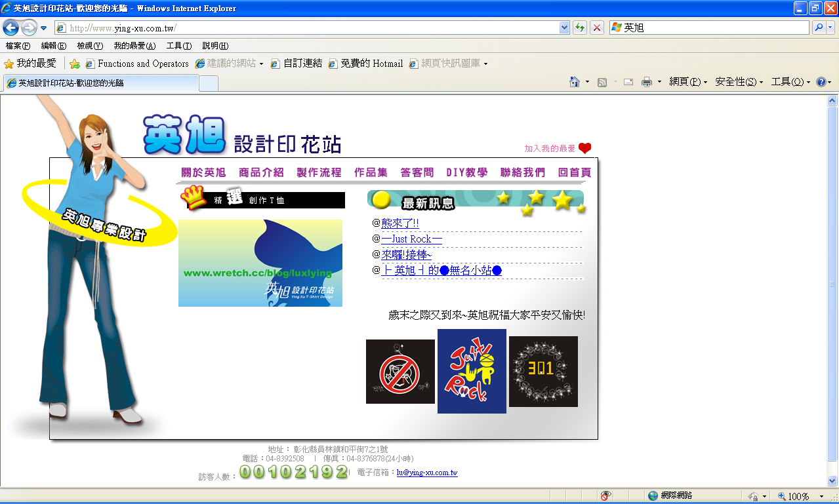Click the Print icon in command bar
839x504 pixels.
(647, 82)
